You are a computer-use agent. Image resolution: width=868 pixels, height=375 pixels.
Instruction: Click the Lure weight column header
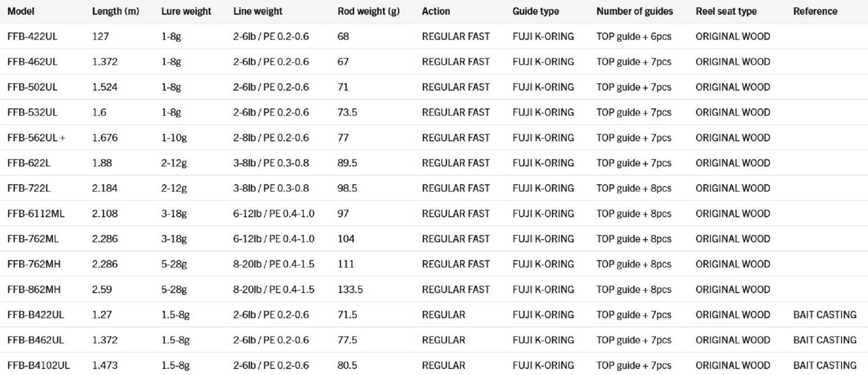point(186,11)
